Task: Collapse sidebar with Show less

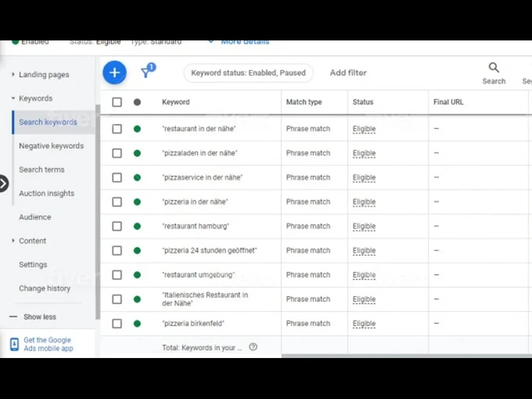Action: click(32, 317)
